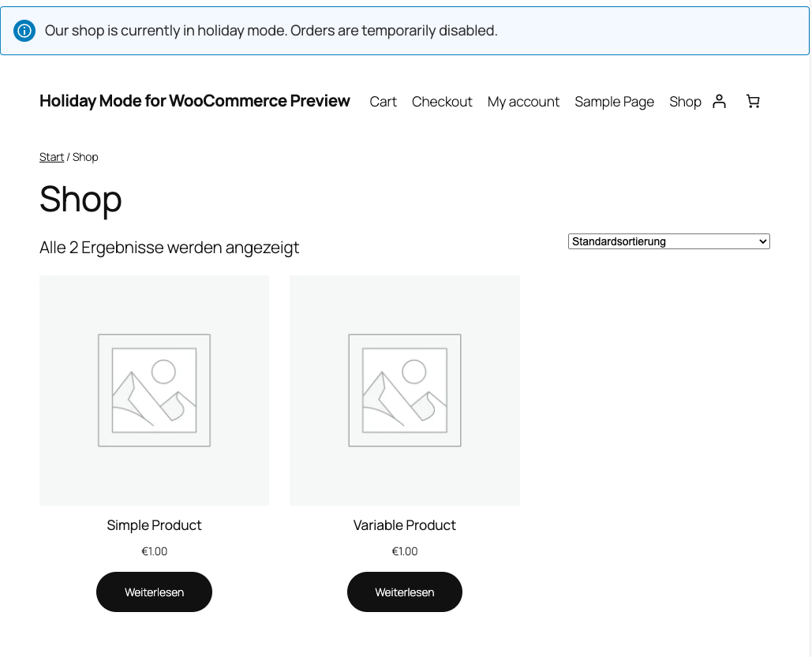Image resolution: width=812 pixels, height=657 pixels.
Task: Open My account menu item
Action: pos(523,102)
